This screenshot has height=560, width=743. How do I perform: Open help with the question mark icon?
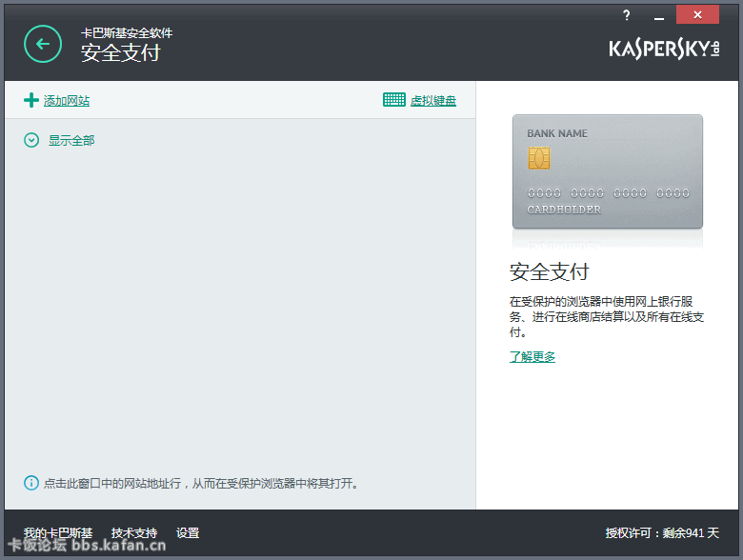[x=627, y=15]
